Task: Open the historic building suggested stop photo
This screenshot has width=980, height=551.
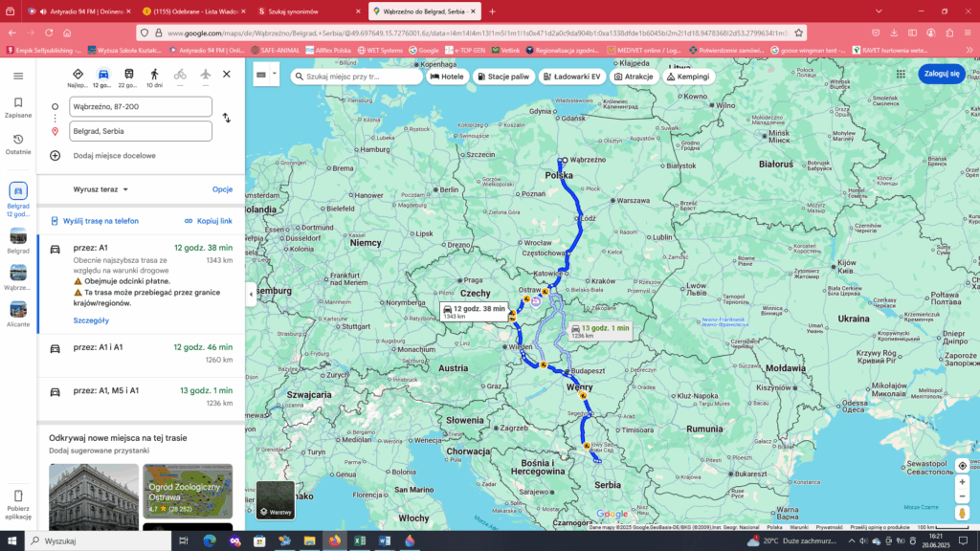Action: pos(94,496)
